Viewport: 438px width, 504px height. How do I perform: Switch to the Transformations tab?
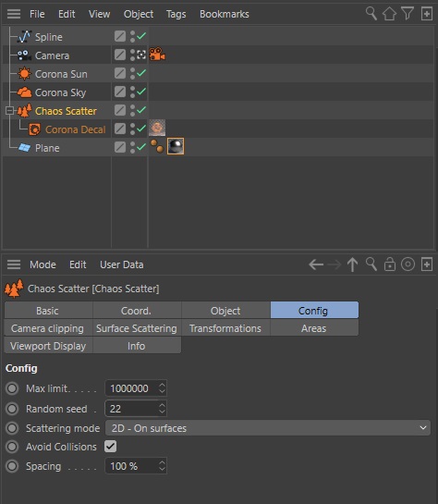226,328
